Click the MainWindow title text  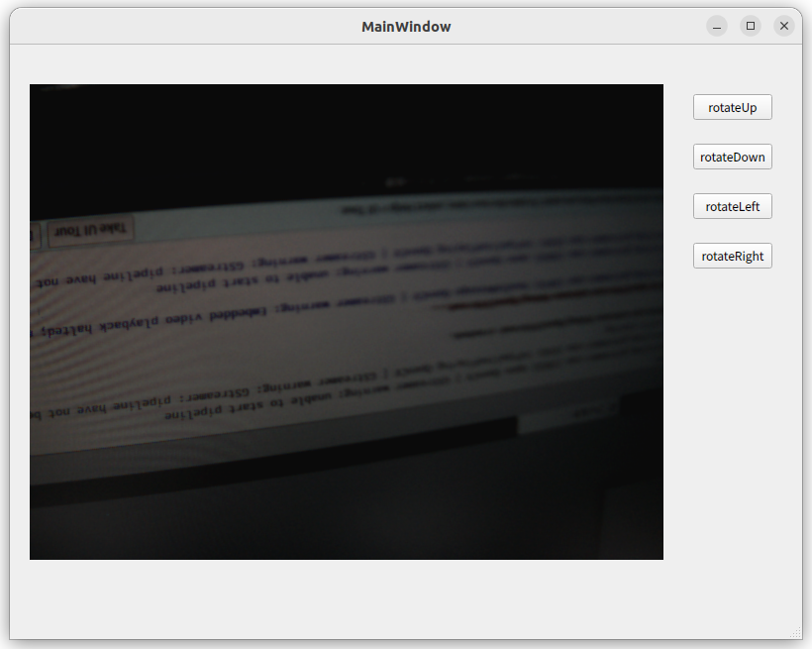[x=406, y=26]
